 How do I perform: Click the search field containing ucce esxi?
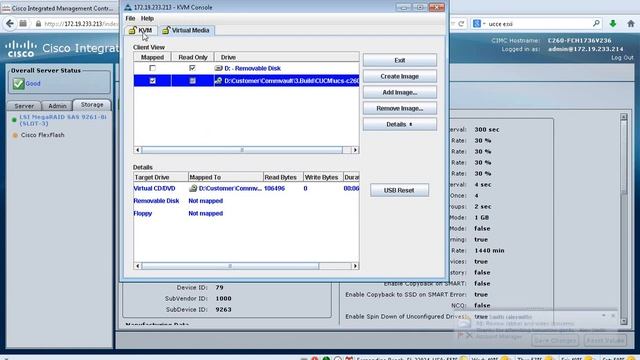536,24
